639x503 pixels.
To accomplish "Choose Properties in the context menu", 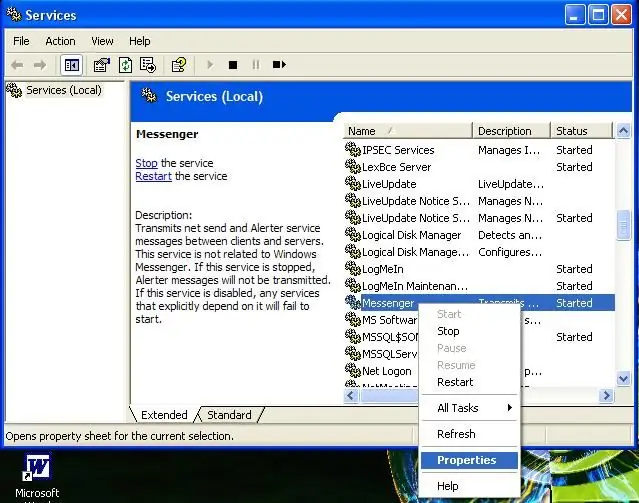I will 469,460.
